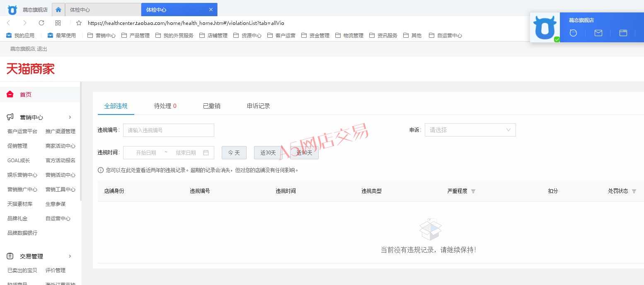Click the browser address bar URL
This screenshot has width=644, height=285.
tap(186, 23)
